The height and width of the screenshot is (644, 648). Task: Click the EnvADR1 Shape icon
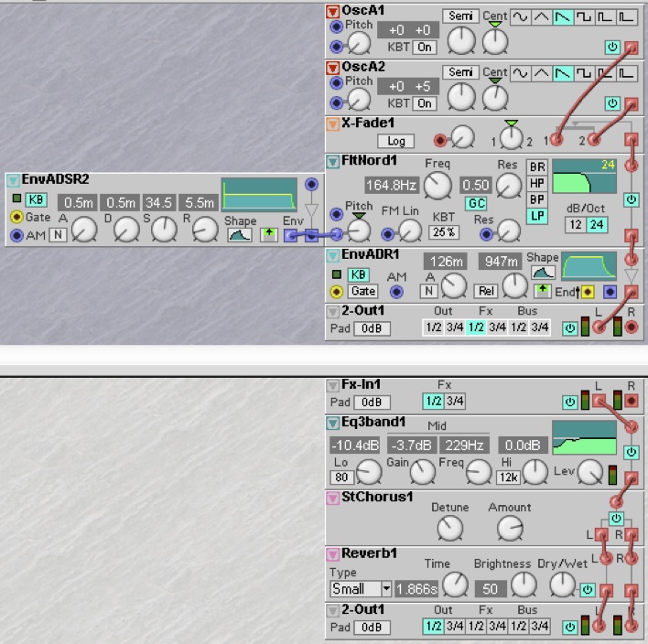click(x=542, y=272)
